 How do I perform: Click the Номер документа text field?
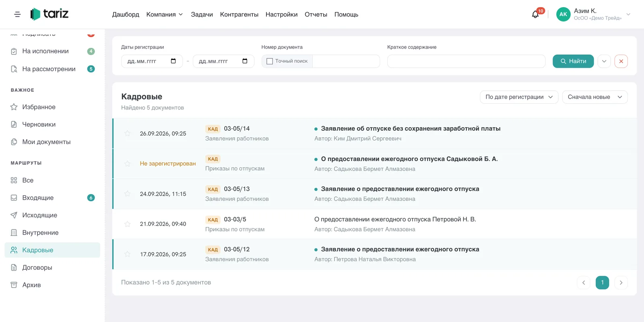(346, 61)
